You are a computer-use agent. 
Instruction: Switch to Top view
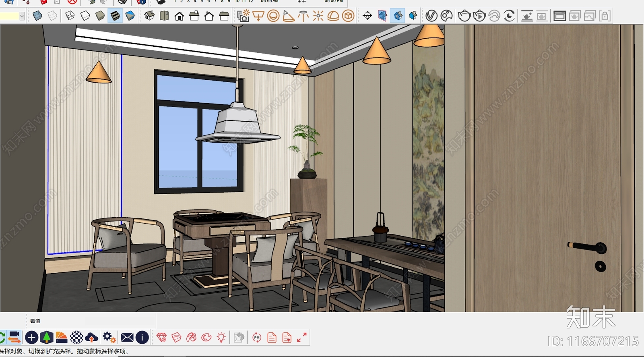[164, 16]
